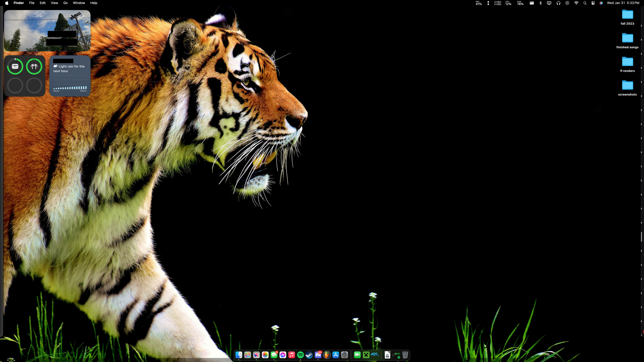Image resolution: width=644 pixels, height=362 pixels.
Task: Launch Steam from the Dock
Action: tap(309, 355)
